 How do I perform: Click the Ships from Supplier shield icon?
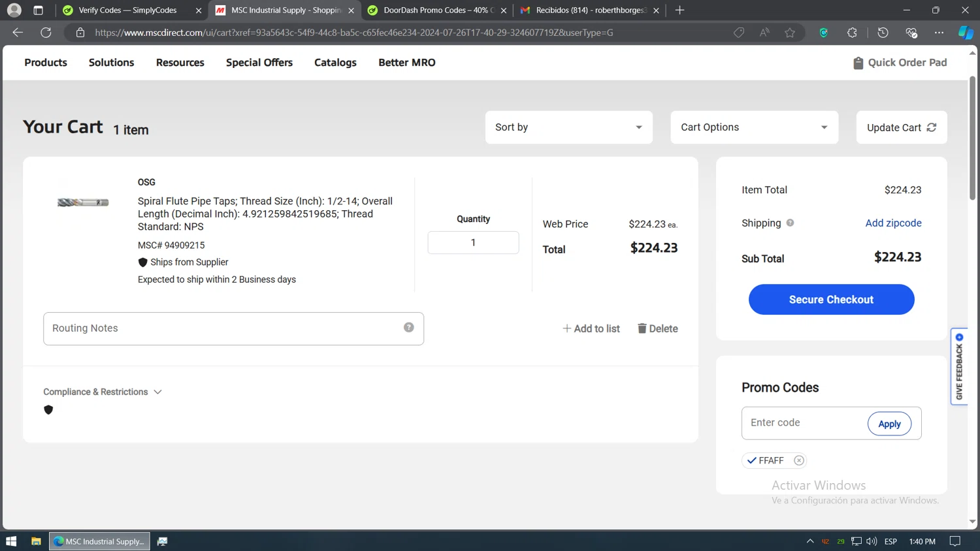tap(142, 262)
